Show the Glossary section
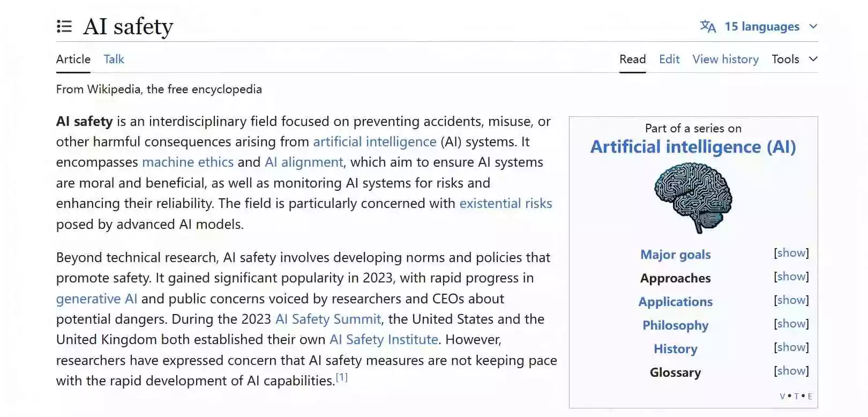The image size is (868, 417). (x=791, y=371)
